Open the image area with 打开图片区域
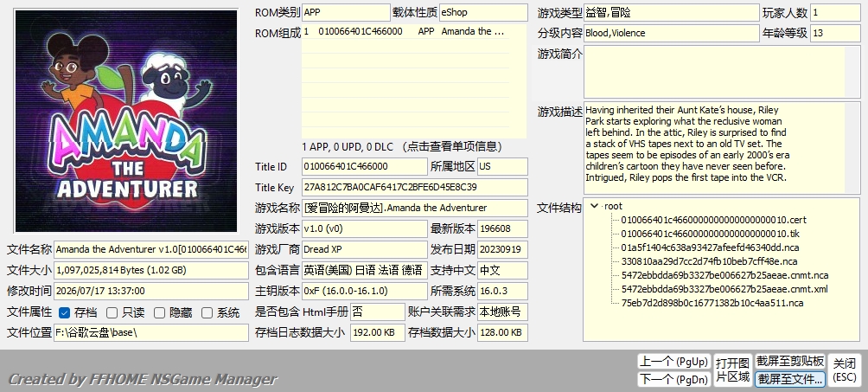868x392 pixels. (732, 370)
